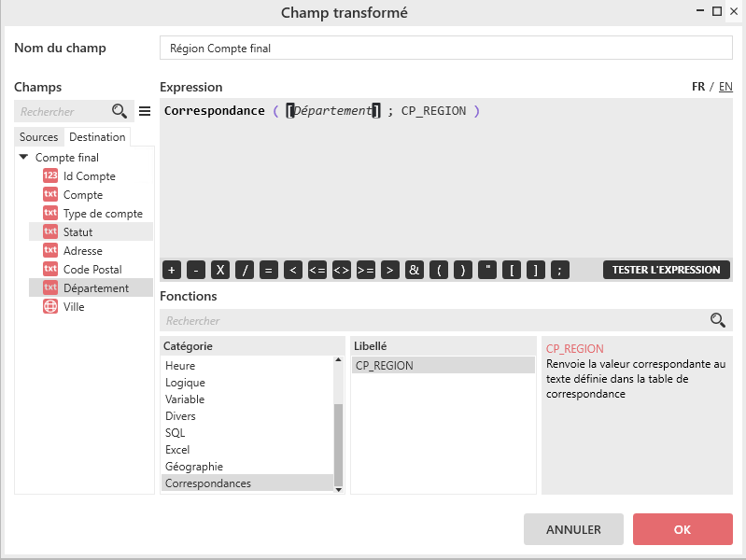Choose the Géographie function category

pos(193,467)
